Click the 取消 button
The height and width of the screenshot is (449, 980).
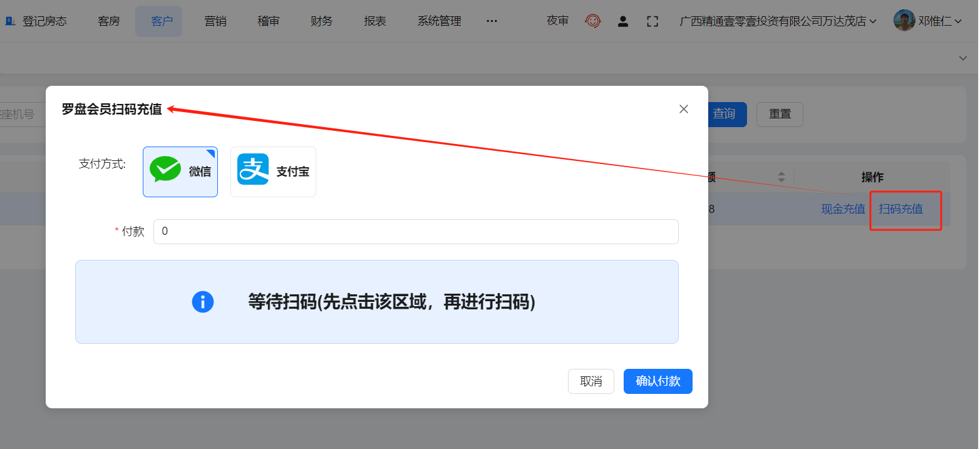(591, 381)
